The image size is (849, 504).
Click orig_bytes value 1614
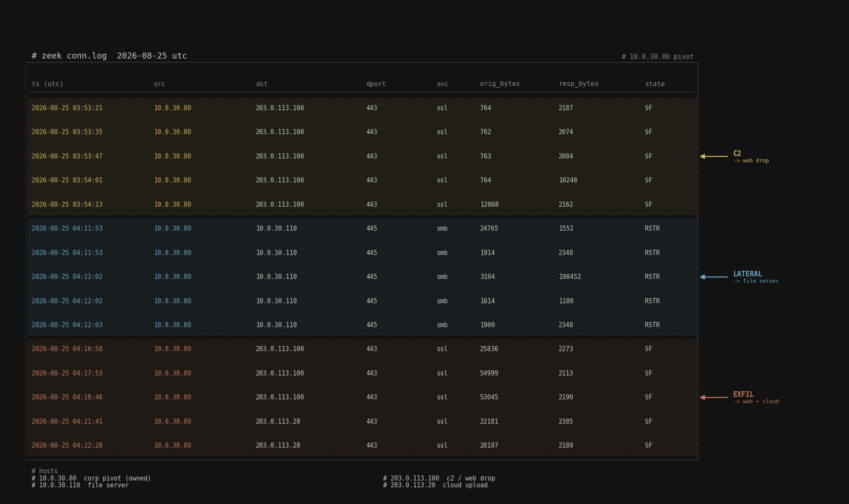pos(487,301)
